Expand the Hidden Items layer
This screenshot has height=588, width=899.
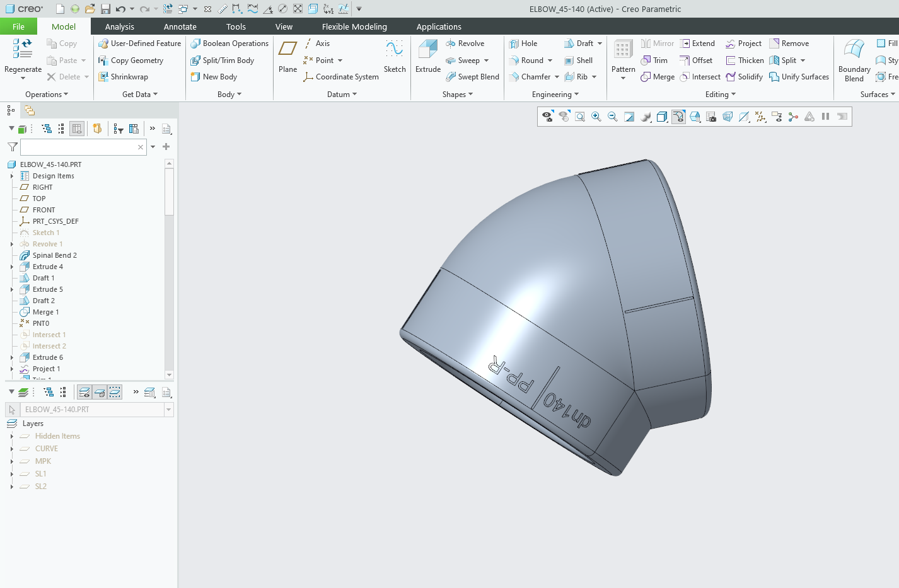(x=12, y=436)
